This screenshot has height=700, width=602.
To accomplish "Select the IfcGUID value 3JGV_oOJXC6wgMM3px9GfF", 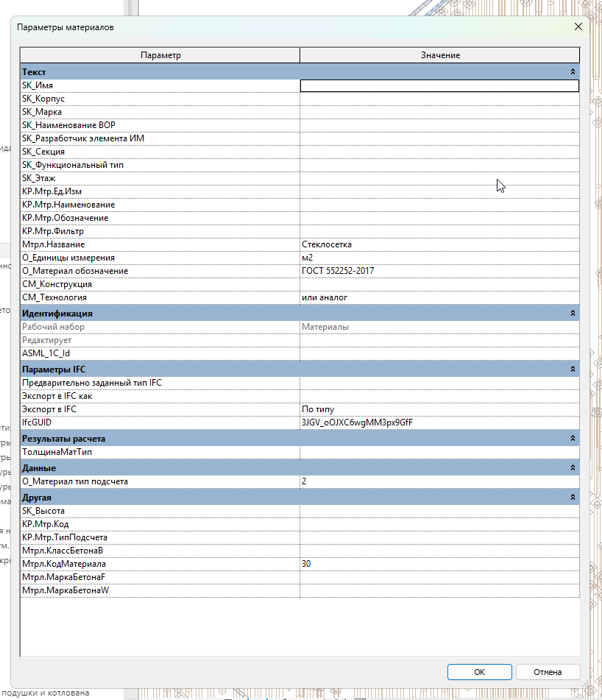I will click(x=439, y=423).
